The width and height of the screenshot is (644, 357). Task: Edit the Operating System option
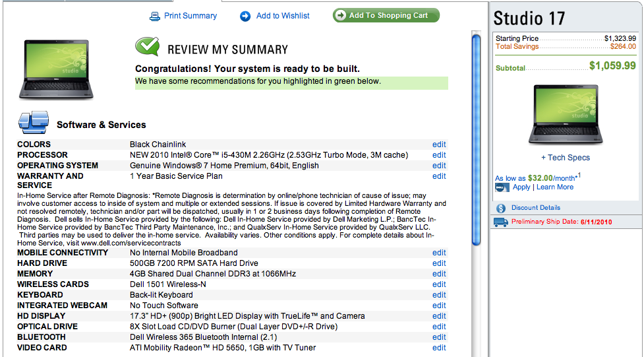point(438,166)
